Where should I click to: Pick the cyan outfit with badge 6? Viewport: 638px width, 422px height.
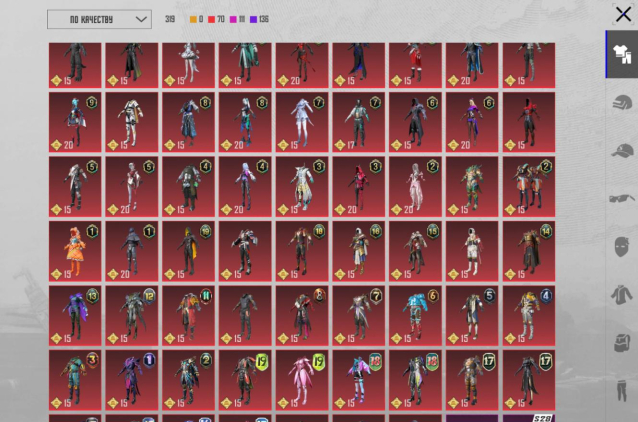tap(415, 314)
